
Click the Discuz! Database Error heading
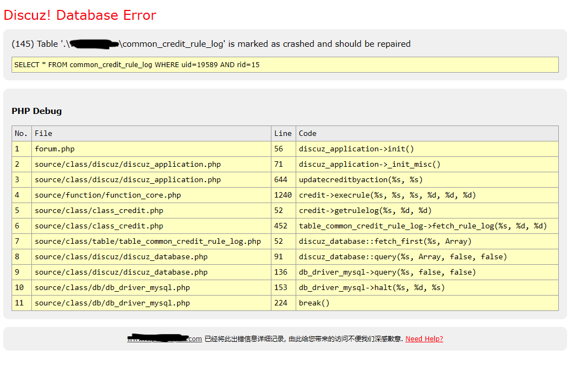80,15
